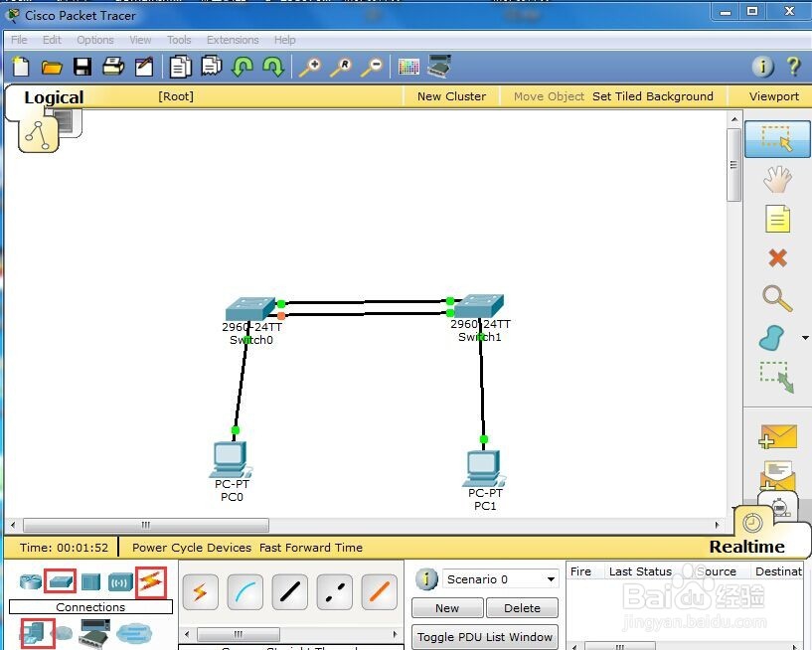Click the Zoom In magnifier icon
Viewport: 812px width, 650px height.
pos(310,67)
